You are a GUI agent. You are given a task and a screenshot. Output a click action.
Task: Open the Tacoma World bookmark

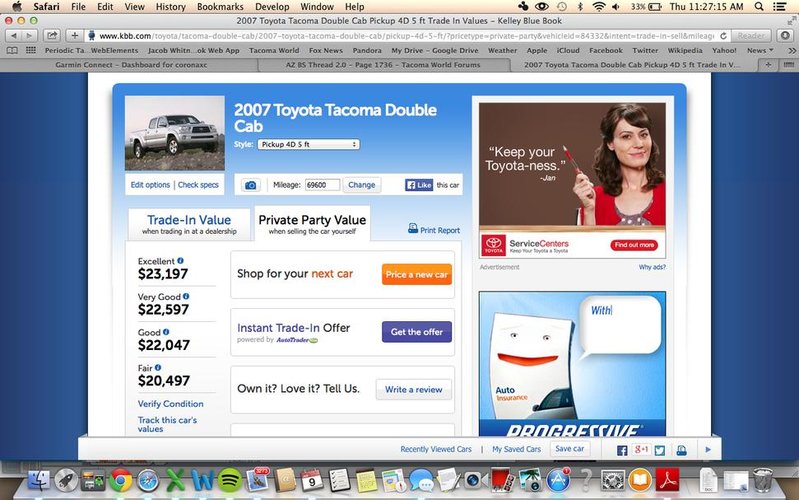coord(274,50)
